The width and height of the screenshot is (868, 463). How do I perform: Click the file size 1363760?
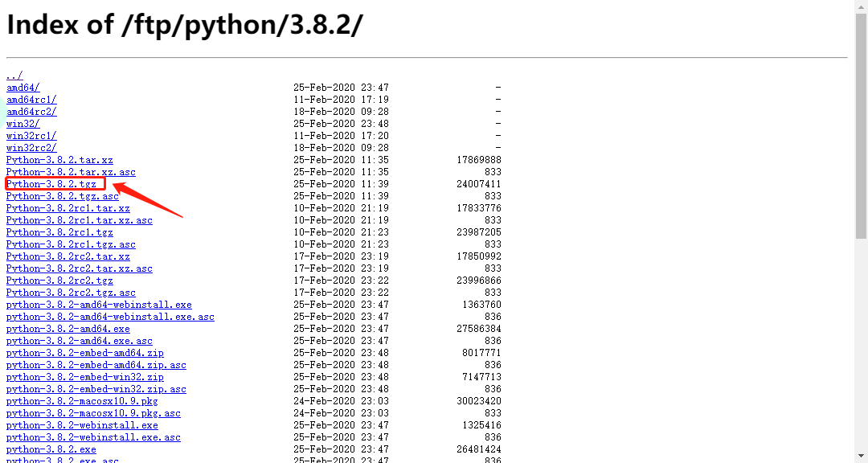pyautogui.click(x=481, y=305)
